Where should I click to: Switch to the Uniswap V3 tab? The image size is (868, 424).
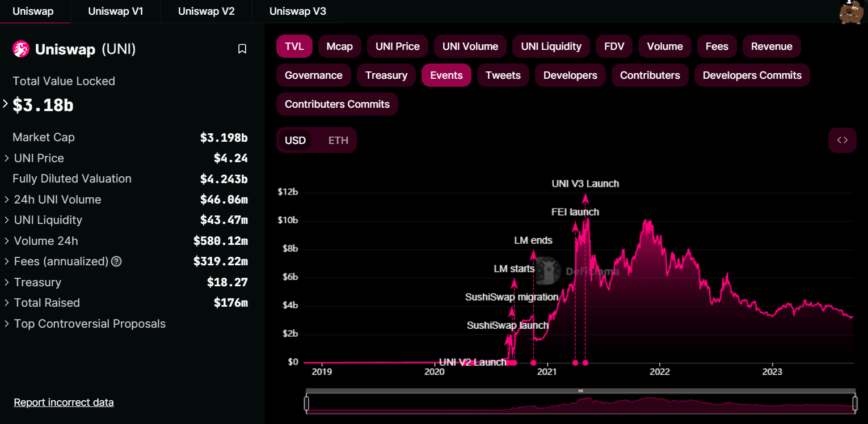(x=297, y=11)
